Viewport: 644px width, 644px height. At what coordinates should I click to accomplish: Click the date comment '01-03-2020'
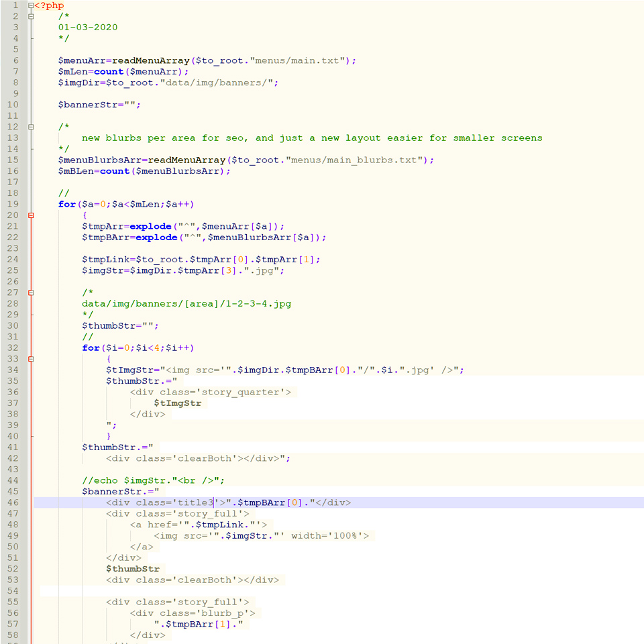88,27
